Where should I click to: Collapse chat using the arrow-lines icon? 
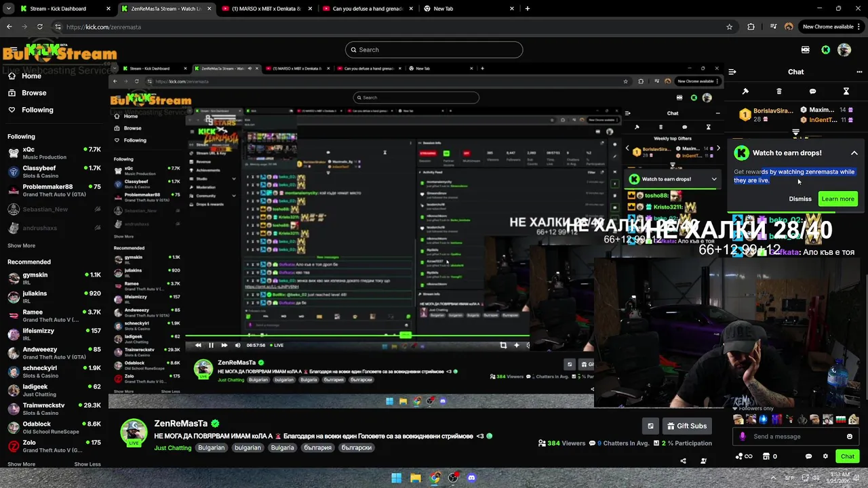coord(732,72)
